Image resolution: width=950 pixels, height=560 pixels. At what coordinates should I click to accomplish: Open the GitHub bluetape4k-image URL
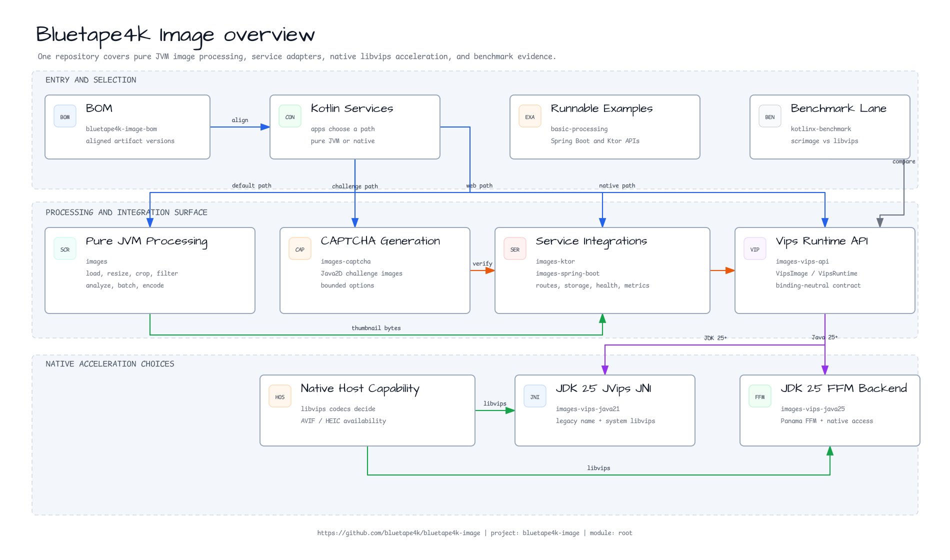[x=398, y=533]
